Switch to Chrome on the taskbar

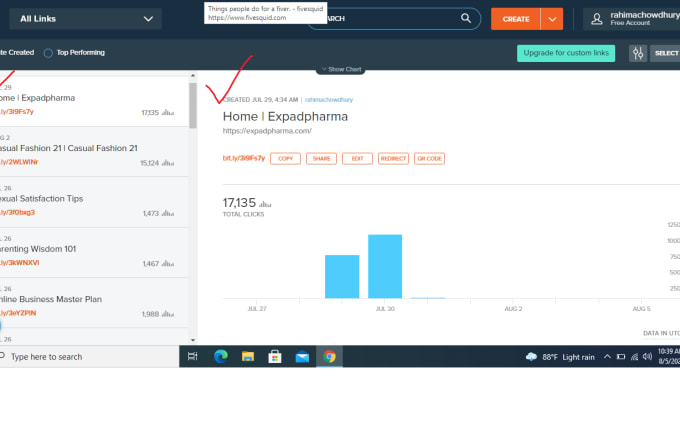[329, 356]
